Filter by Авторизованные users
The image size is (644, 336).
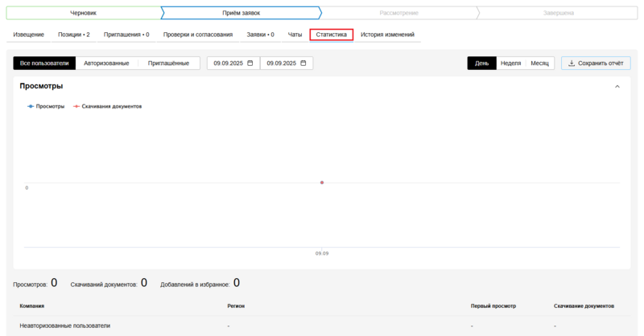[x=106, y=63]
